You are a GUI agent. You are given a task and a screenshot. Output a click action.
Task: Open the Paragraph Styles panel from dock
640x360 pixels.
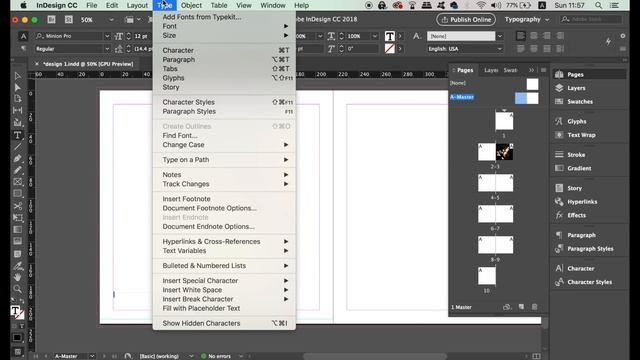click(x=589, y=249)
